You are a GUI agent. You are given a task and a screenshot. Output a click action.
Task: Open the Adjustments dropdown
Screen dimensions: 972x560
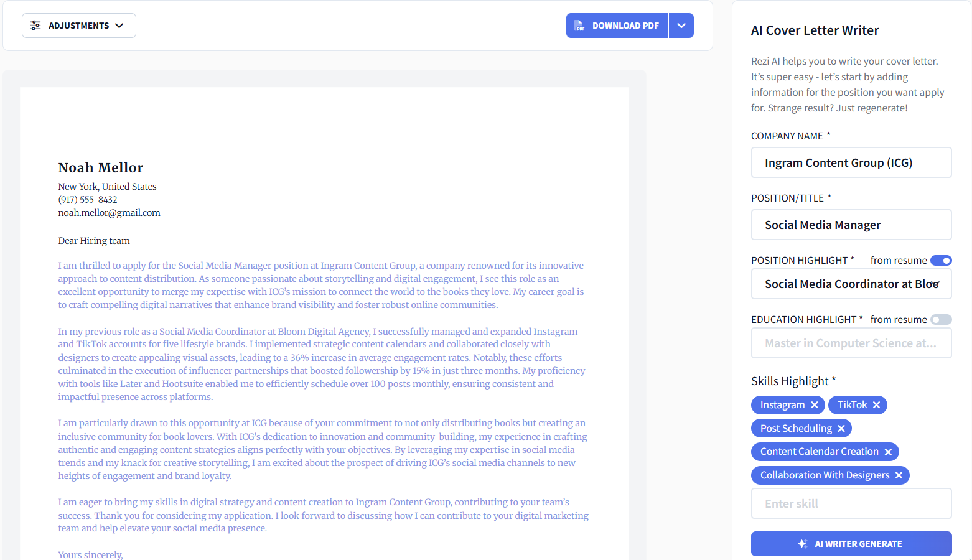click(x=78, y=26)
